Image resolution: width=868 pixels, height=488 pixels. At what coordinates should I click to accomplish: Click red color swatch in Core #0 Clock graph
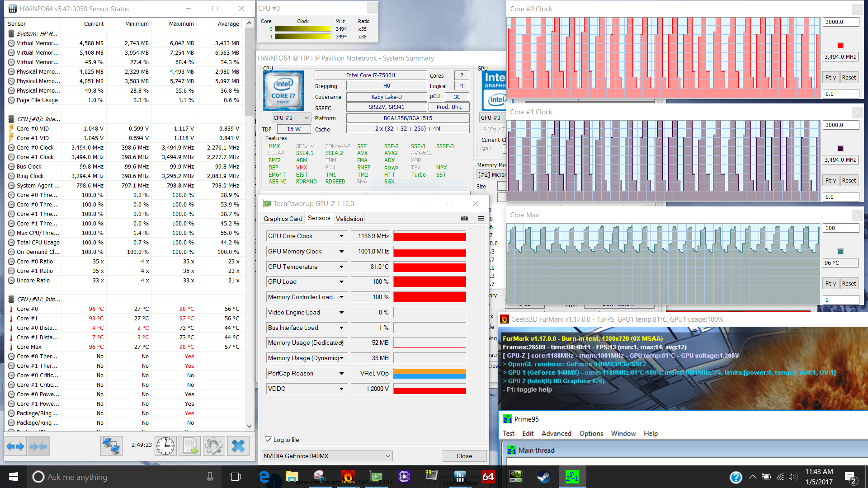click(x=840, y=45)
